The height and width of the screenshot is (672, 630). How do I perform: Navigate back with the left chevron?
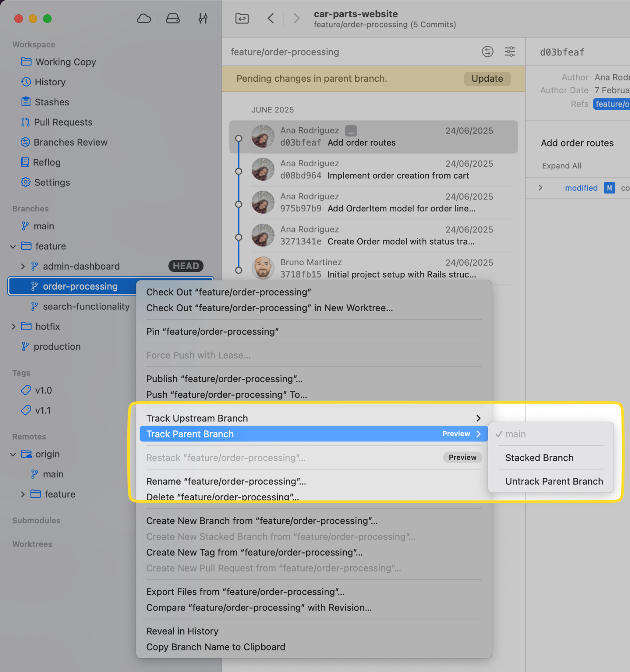(x=271, y=18)
